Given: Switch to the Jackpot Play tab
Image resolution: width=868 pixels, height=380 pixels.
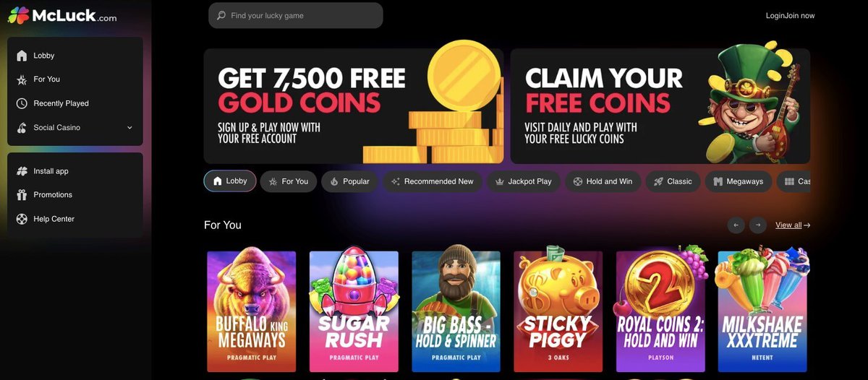Looking at the screenshot, I should point(522,181).
